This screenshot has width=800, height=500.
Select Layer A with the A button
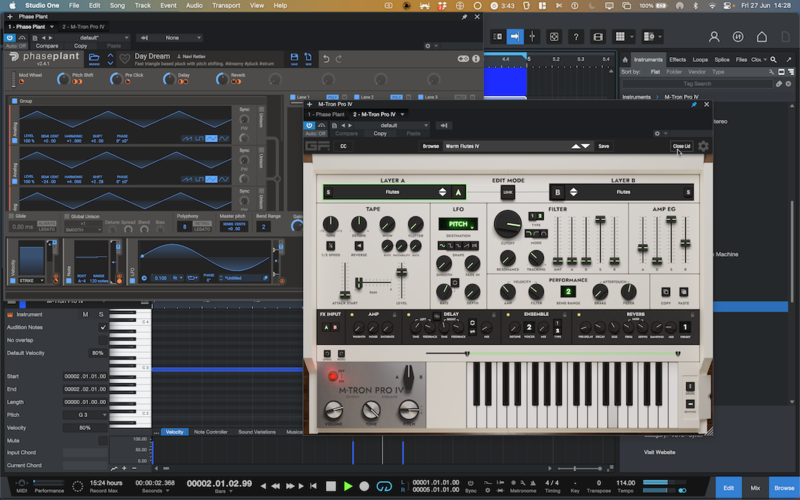pos(459,192)
